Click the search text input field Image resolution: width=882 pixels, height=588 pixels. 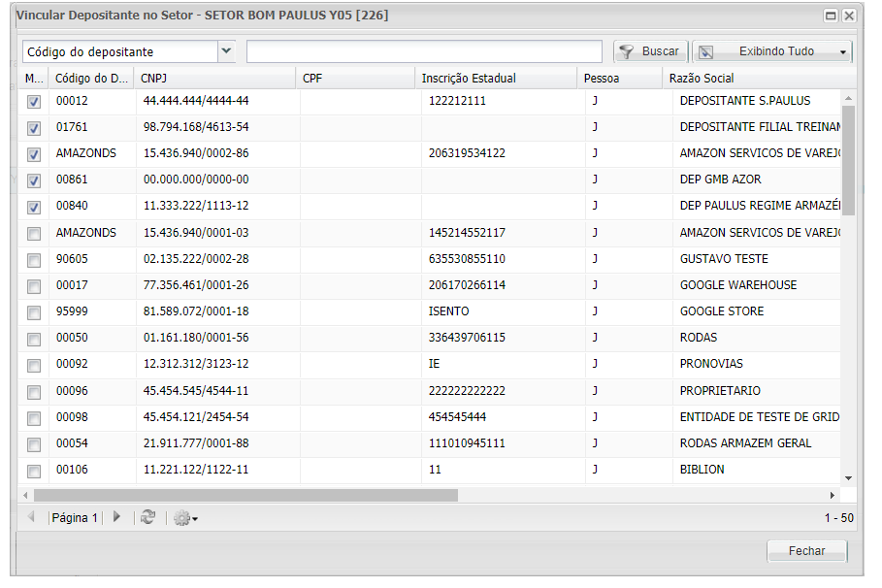pos(424,51)
